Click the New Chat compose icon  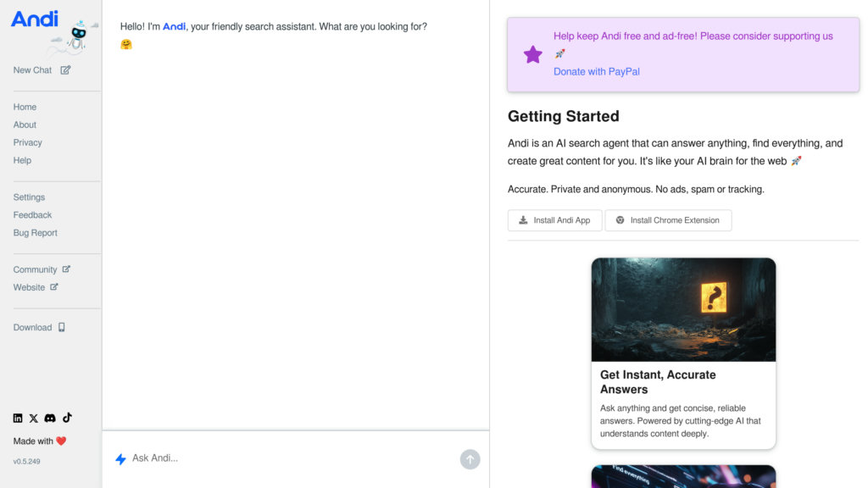point(65,70)
